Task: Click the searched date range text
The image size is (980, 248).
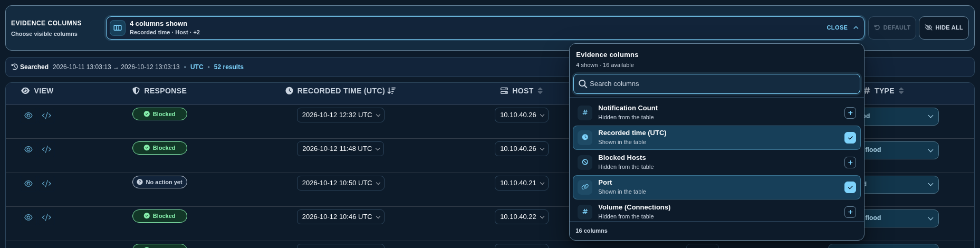Action: click(116, 67)
